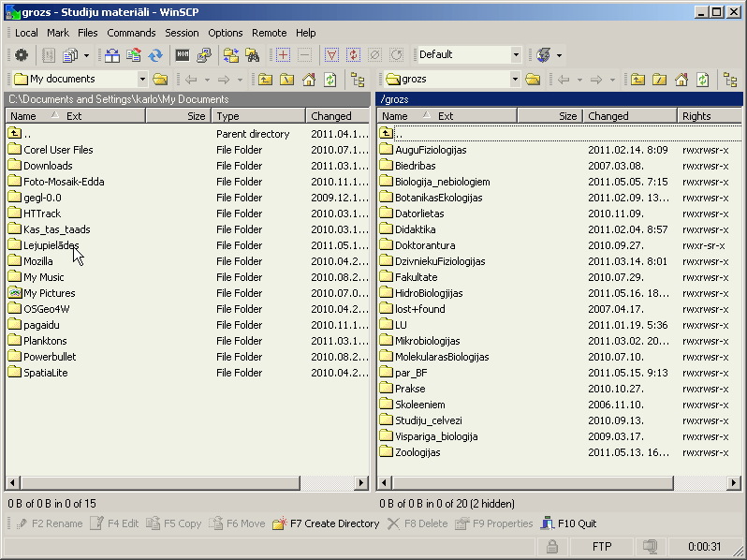The image size is (747, 560).
Task: Go to remote parent directory icon
Action: point(637,79)
